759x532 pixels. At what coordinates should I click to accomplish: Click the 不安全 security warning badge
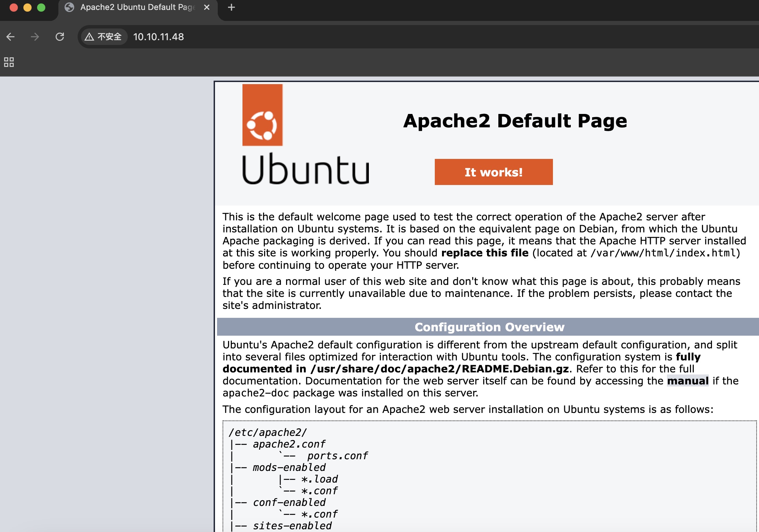coord(103,37)
